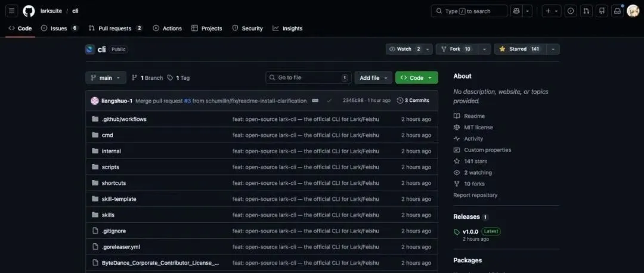View the 3 Commits history

(x=413, y=101)
